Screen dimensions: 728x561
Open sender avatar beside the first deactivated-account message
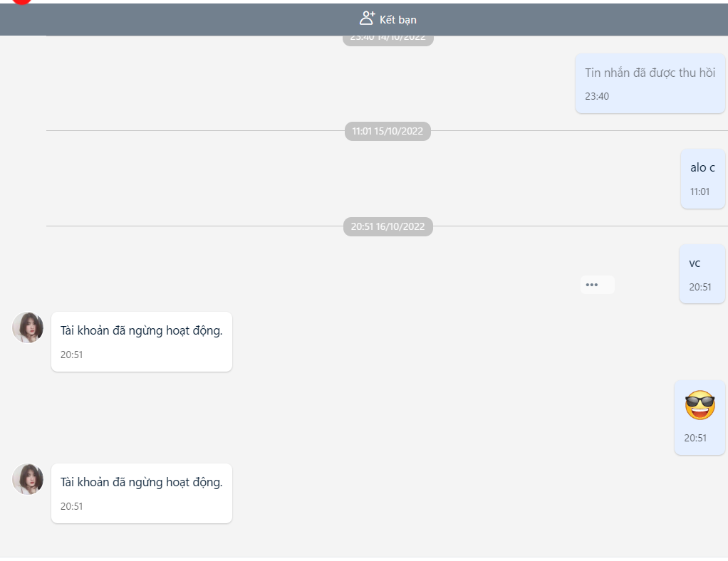pos(28,327)
